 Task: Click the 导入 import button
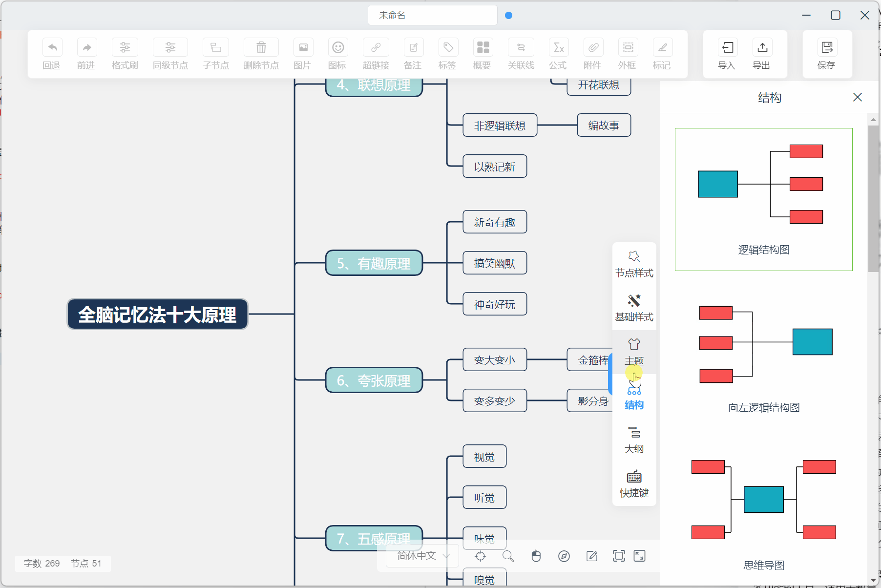[x=727, y=54]
